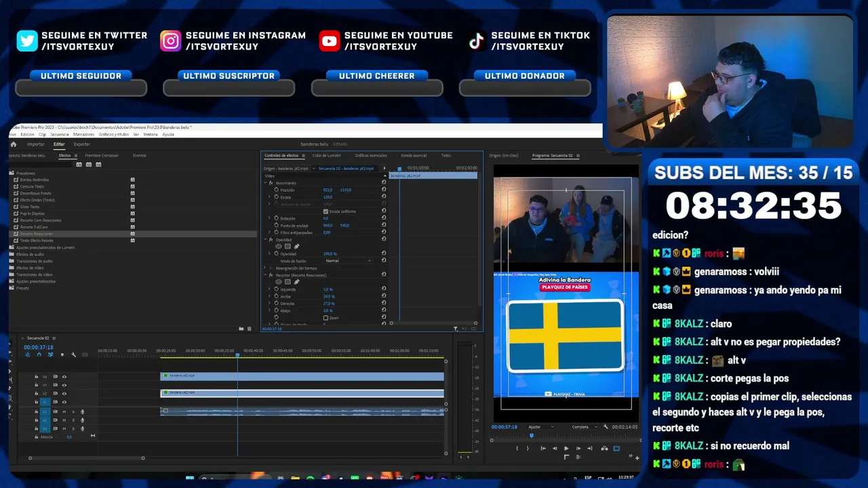
Task: Select the pen mask tool under Recortar
Action: click(296, 282)
